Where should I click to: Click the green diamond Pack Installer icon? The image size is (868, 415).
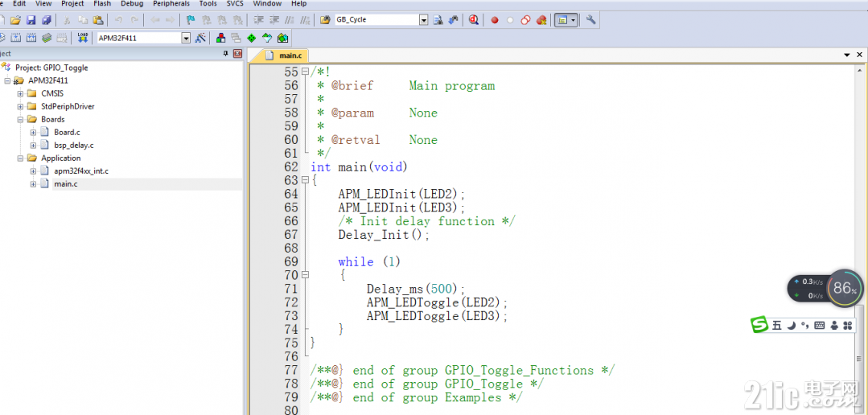252,38
